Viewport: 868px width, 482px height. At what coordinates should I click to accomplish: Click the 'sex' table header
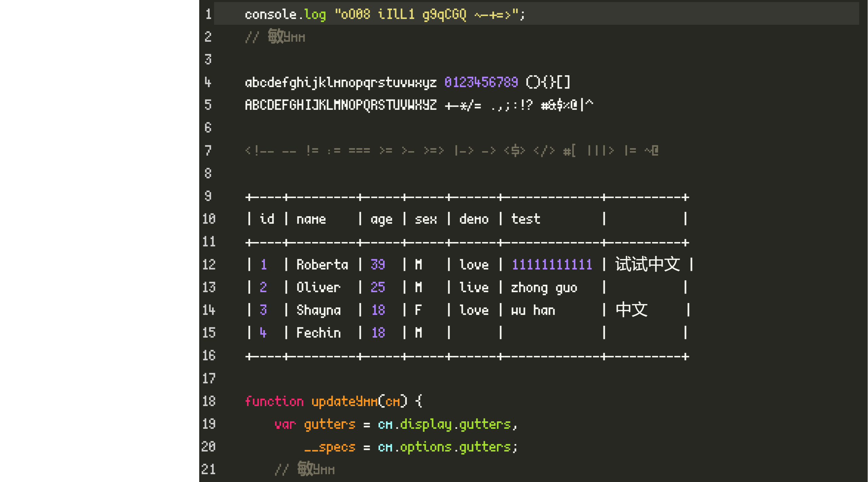(x=426, y=220)
